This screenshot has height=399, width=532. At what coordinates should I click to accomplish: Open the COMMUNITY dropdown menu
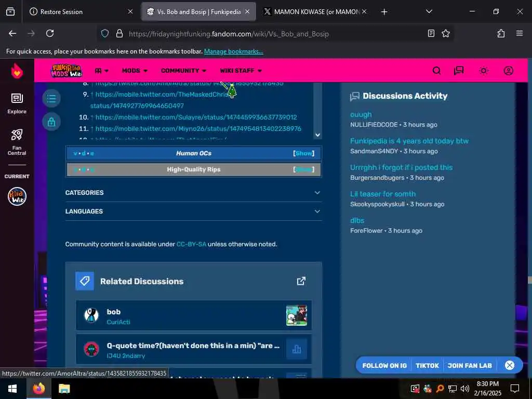pos(183,71)
